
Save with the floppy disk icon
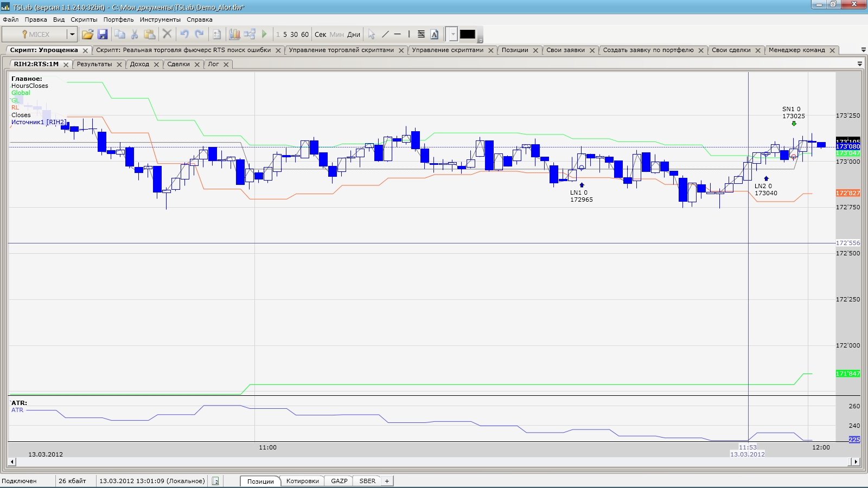103,34
